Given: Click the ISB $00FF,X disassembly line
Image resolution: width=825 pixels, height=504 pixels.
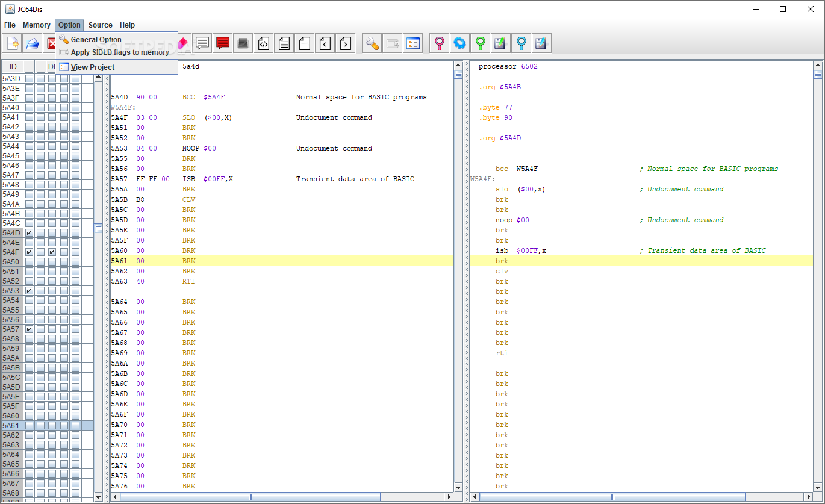Looking at the screenshot, I should [282, 179].
